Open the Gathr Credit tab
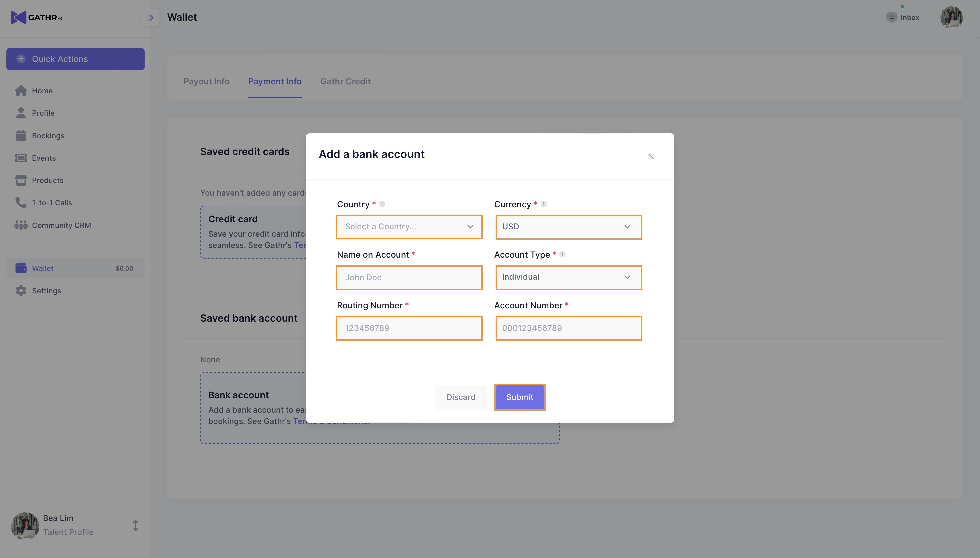The height and width of the screenshot is (558, 980). pyautogui.click(x=345, y=81)
